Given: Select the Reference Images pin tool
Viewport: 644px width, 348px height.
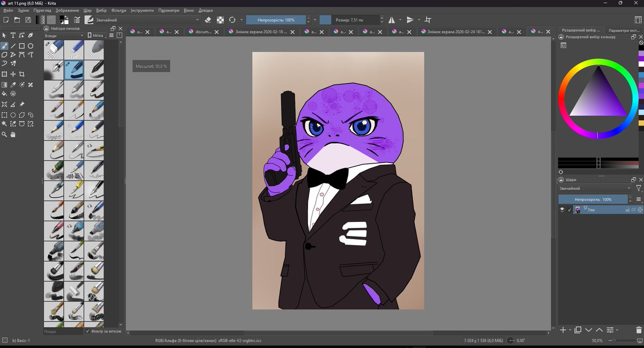Looking at the screenshot, I should point(21,105).
